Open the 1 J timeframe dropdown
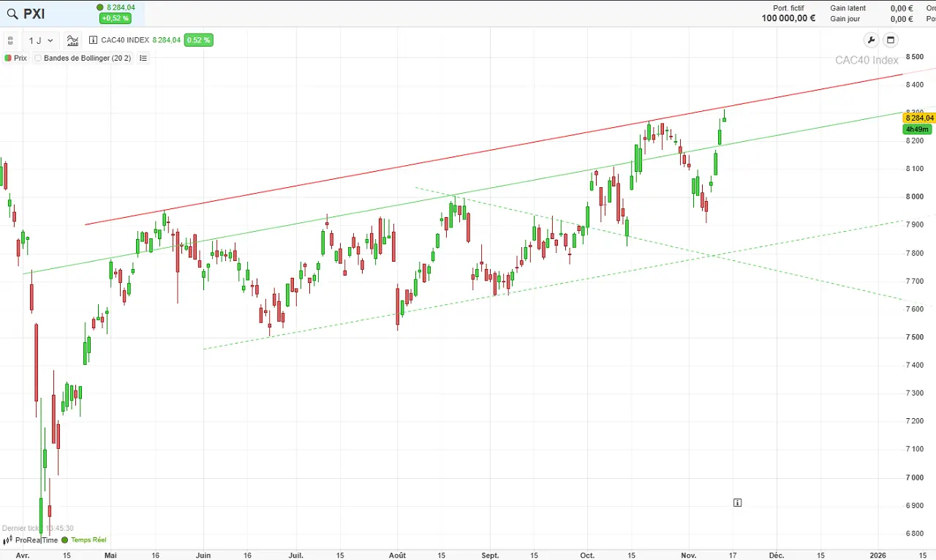This screenshot has height=560, width=936. click(39, 40)
